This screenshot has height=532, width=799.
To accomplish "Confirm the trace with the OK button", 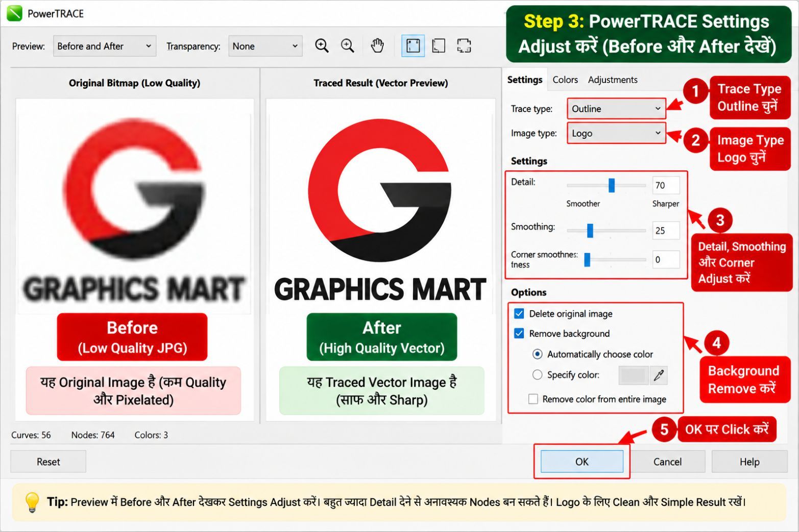I will pos(582,462).
